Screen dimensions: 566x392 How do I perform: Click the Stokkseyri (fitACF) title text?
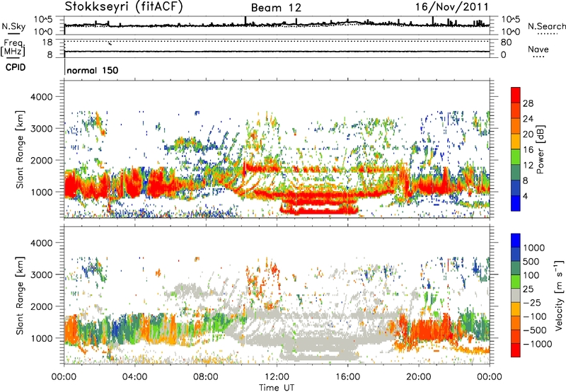[x=124, y=6]
